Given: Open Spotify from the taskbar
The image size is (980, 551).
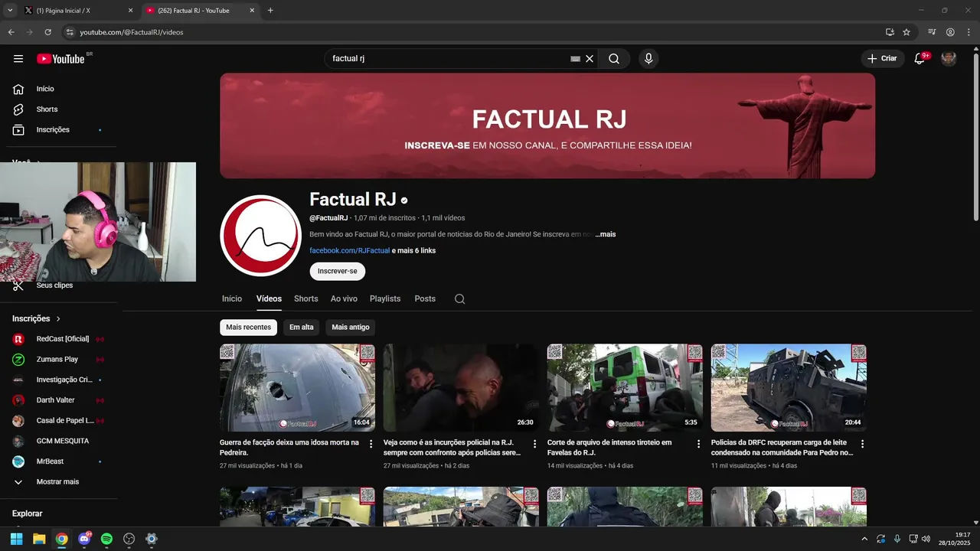Looking at the screenshot, I should click(106, 539).
